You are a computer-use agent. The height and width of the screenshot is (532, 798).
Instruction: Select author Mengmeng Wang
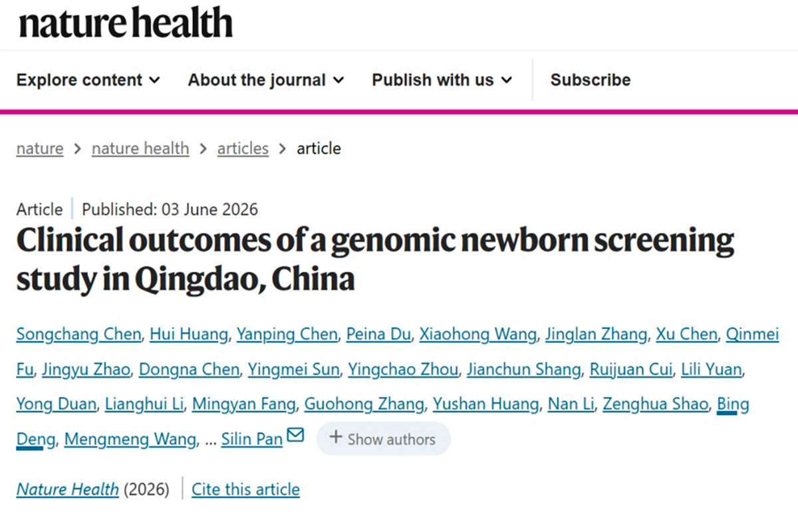(130, 439)
